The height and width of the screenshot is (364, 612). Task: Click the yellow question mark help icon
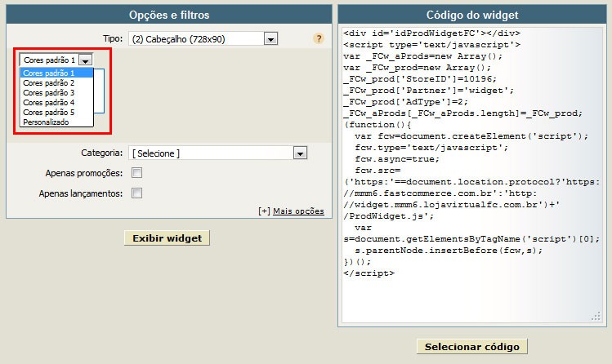(319, 38)
